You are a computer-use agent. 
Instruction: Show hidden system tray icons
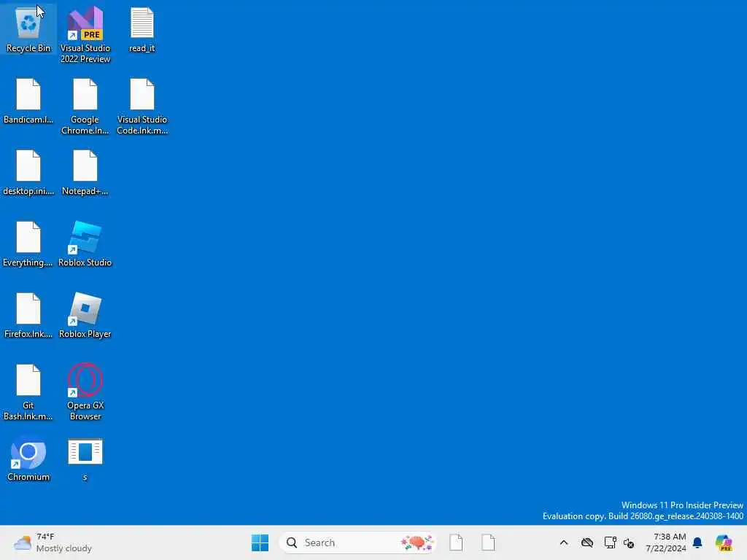coord(564,542)
